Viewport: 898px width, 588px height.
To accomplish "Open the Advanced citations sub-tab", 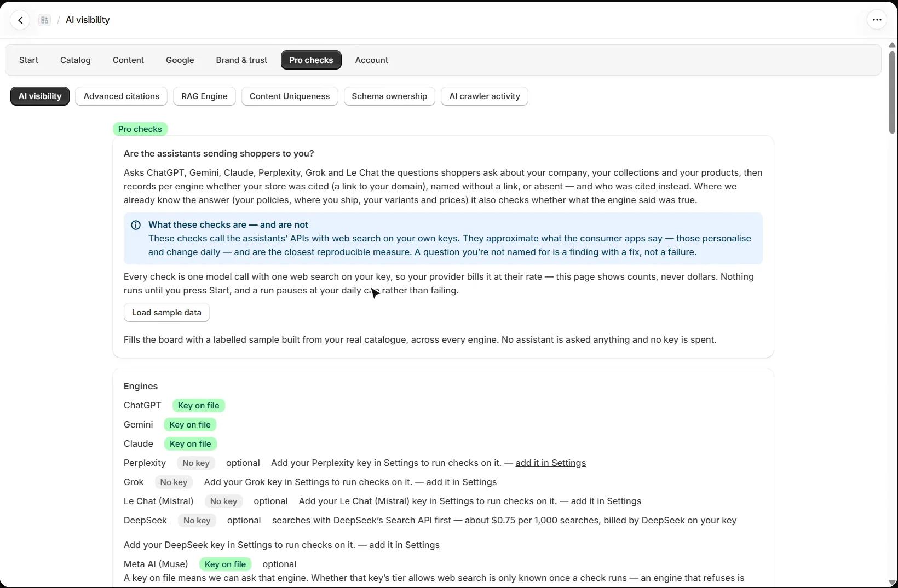I will click(x=122, y=96).
